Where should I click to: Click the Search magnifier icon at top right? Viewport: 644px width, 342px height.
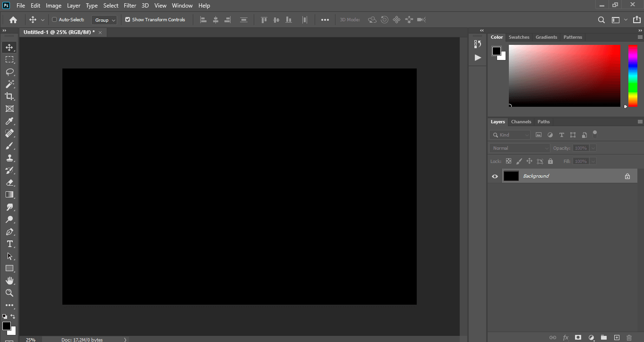[601, 20]
